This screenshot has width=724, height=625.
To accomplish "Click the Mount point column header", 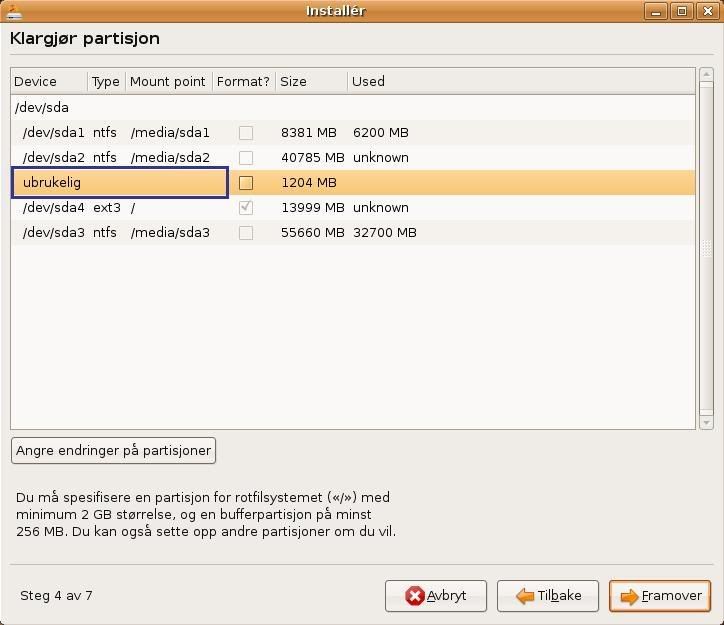I will pyautogui.click(x=168, y=81).
